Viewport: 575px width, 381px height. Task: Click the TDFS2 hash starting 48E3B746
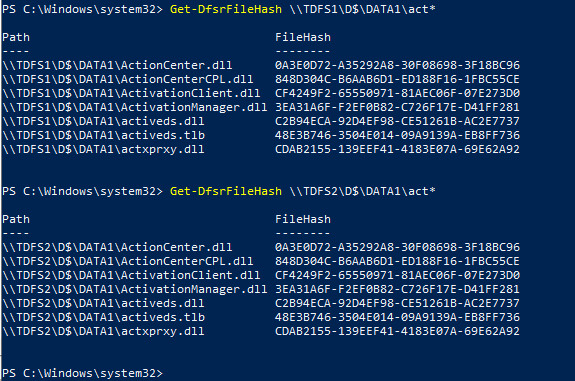point(398,317)
